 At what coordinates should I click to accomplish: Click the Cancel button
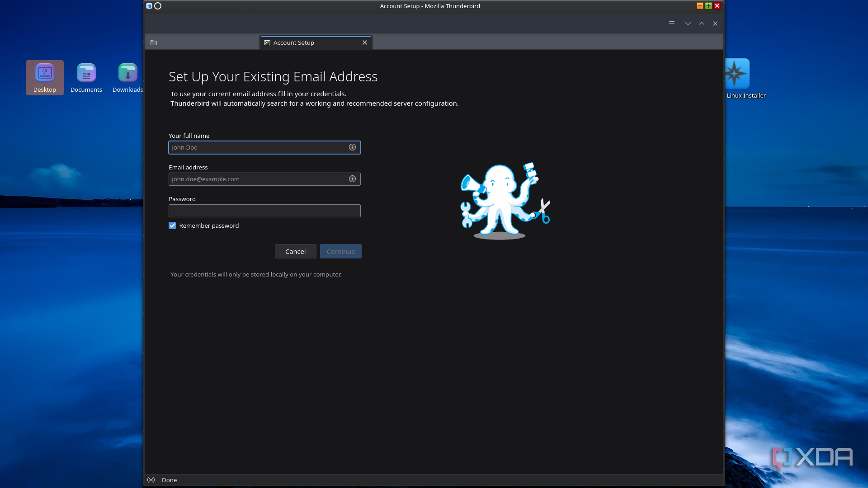pos(296,251)
